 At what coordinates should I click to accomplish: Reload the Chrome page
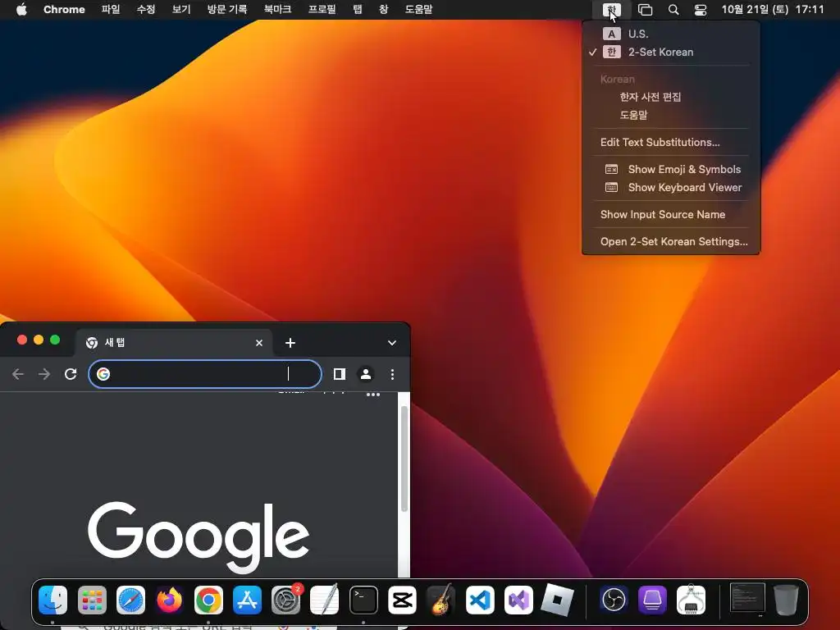click(71, 374)
